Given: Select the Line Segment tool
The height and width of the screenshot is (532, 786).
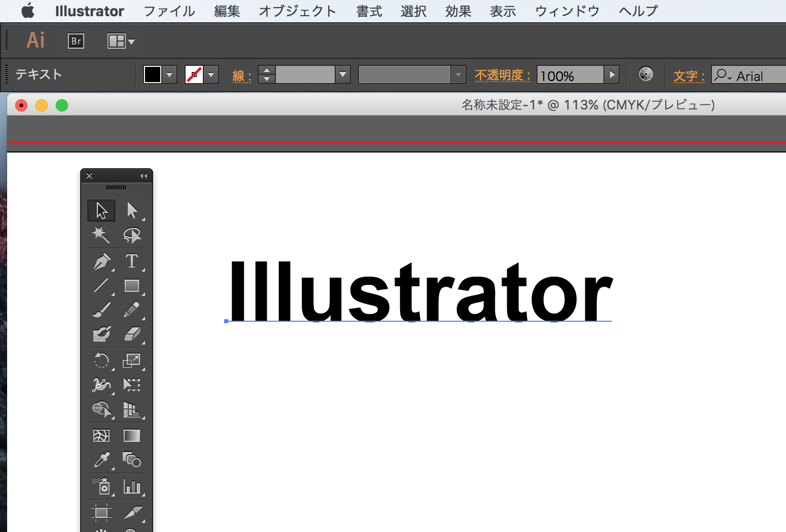Looking at the screenshot, I should coord(101,286).
